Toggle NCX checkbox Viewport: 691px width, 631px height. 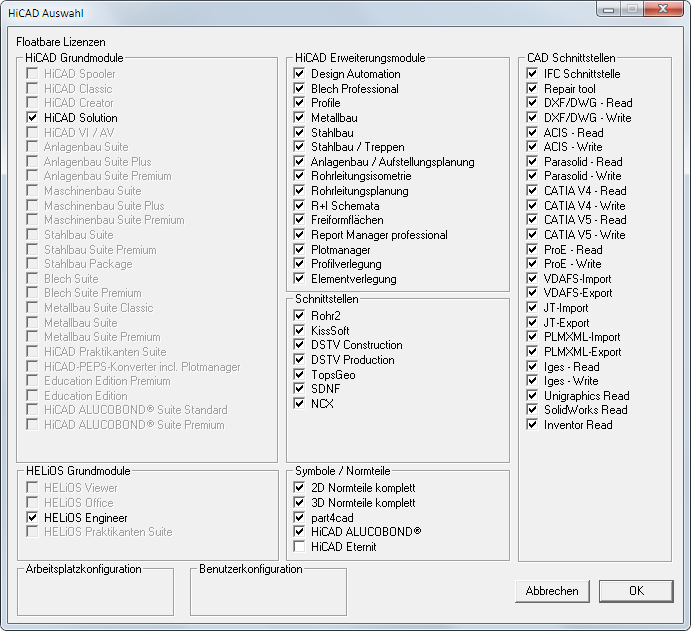coord(299,404)
